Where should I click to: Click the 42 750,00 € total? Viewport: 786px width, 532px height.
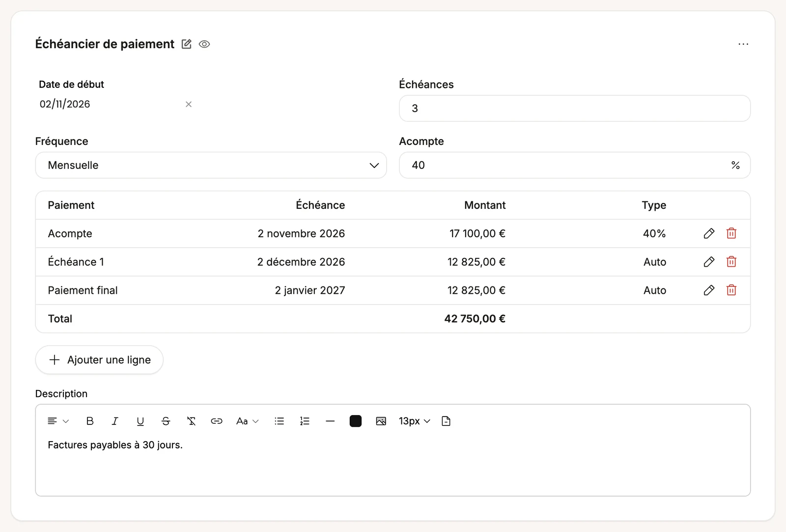[x=475, y=319]
